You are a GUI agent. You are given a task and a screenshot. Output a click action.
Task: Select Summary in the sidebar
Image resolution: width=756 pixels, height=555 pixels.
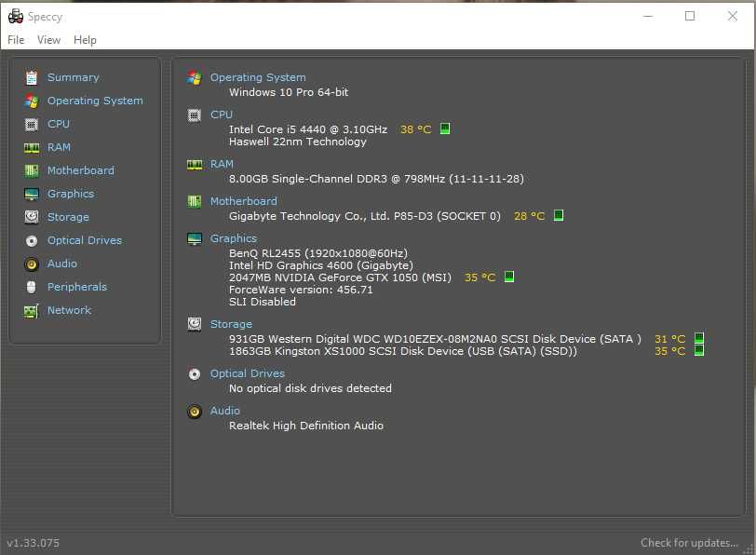click(74, 77)
